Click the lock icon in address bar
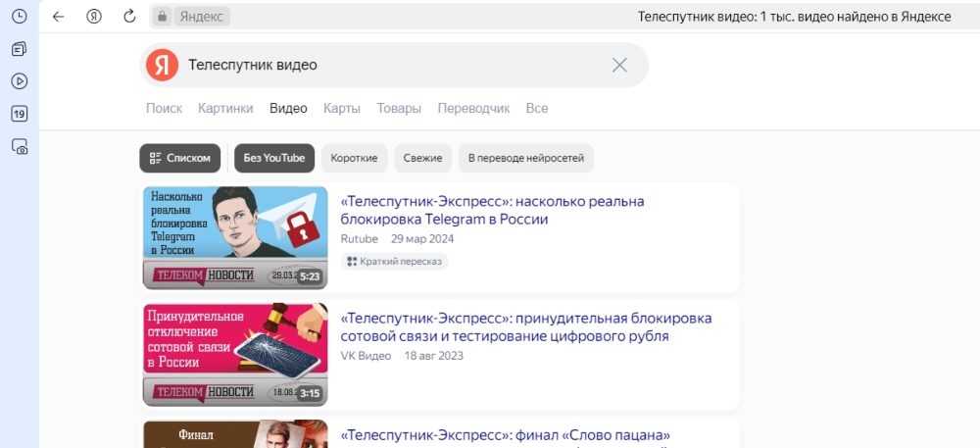 tap(162, 17)
